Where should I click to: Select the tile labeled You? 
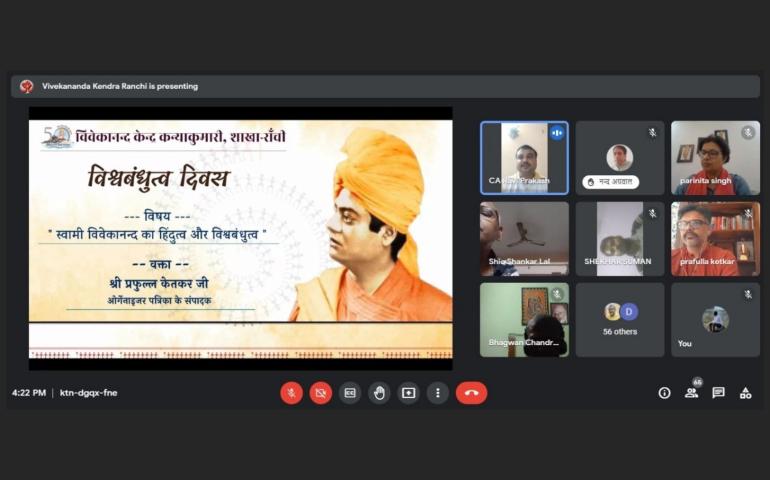[x=715, y=319]
